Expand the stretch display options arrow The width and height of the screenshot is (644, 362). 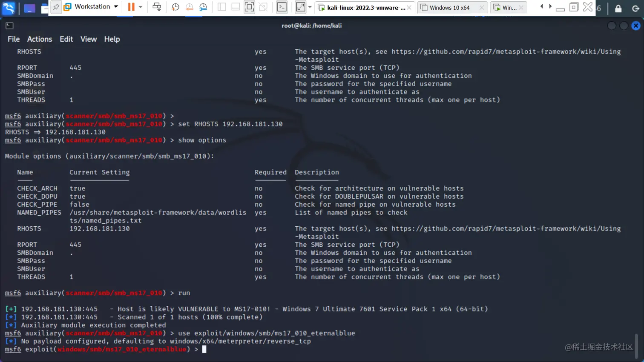[310, 7]
